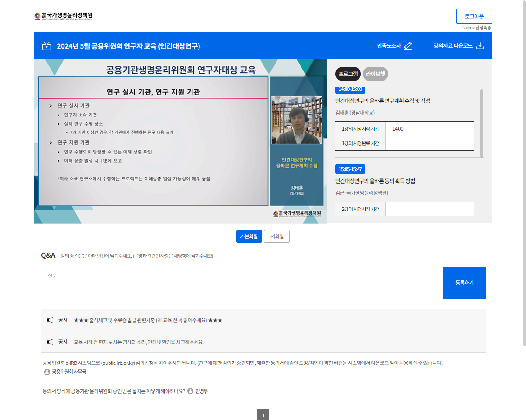Open the 프로그램 tab

(x=348, y=74)
